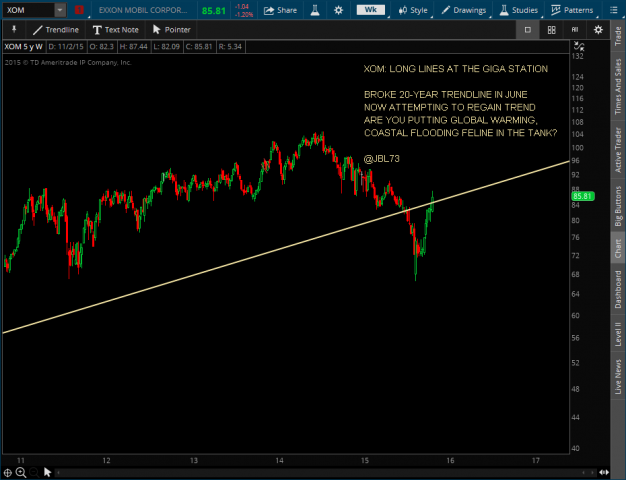Image resolution: width=626 pixels, height=480 pixels.
Task: Click the 'ARE YOU PUTTING GLOBAL WARMING,' note line
Action: click(x=451, y=120)
